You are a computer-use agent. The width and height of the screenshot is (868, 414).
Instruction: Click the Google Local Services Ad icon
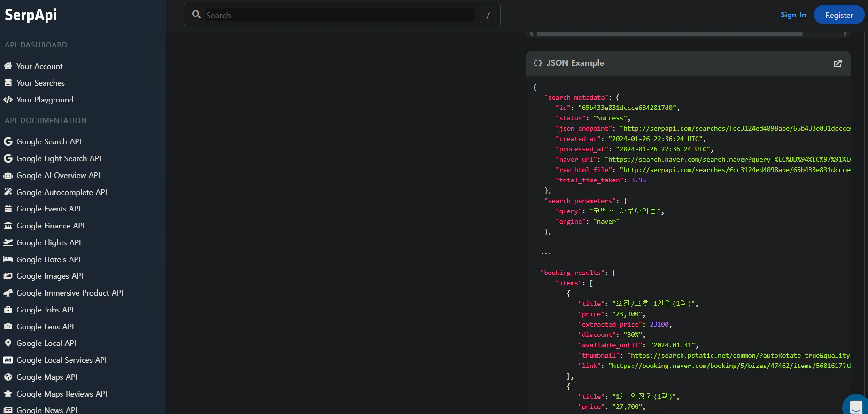[8, 360]
